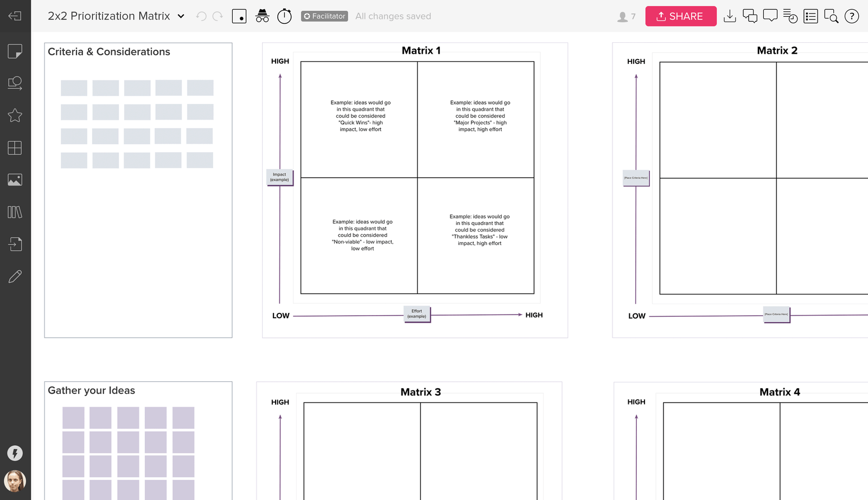Open the Help menu question mark

coord(852,16)
